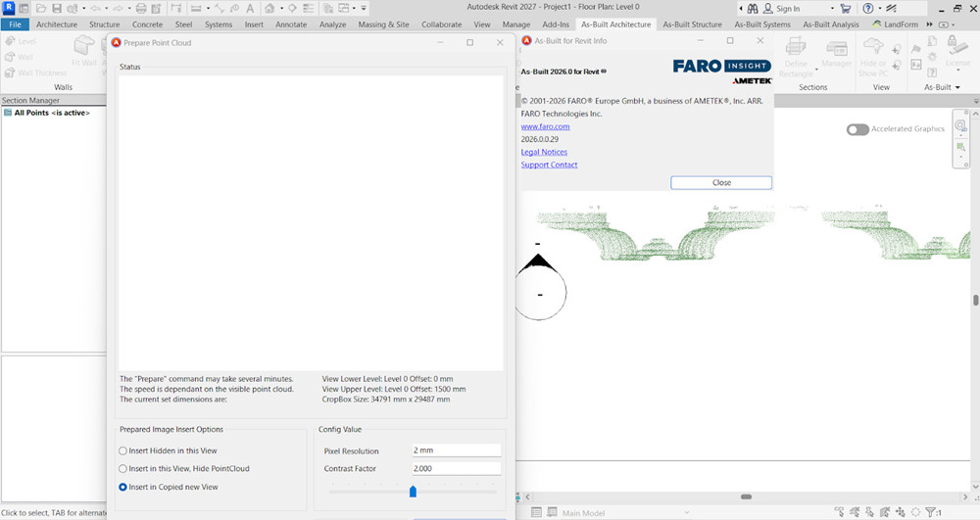This screenshot has width=980, height=520.
Task: Switch to the As-Built Structure ribbon tab
Action: pos(693,24)
